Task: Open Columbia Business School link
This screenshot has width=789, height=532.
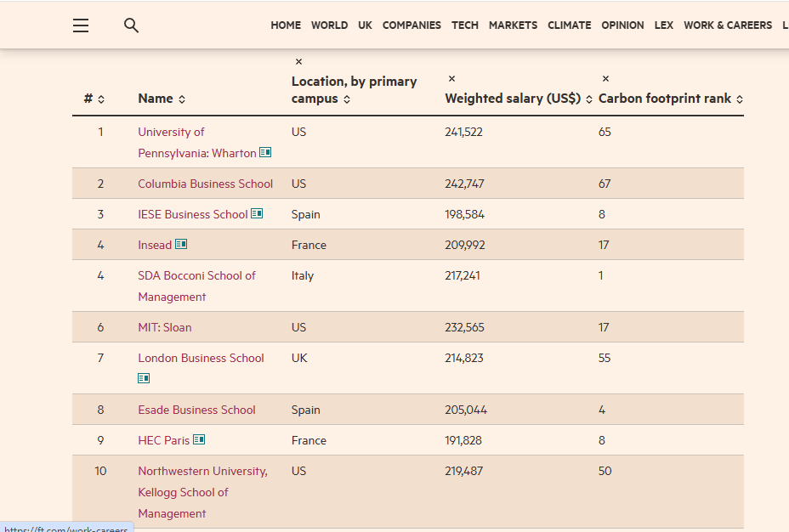Action: [x=205, y=184]
